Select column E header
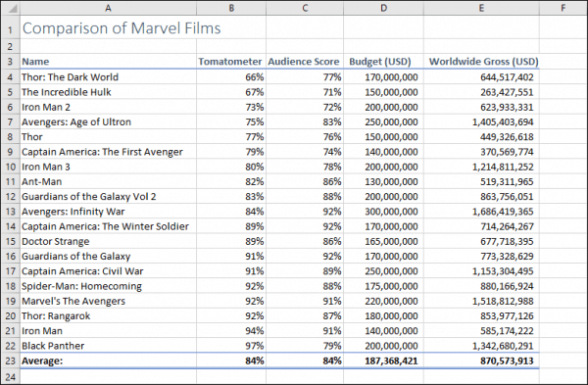Viewport: 588px width, 385px height. 481,8
